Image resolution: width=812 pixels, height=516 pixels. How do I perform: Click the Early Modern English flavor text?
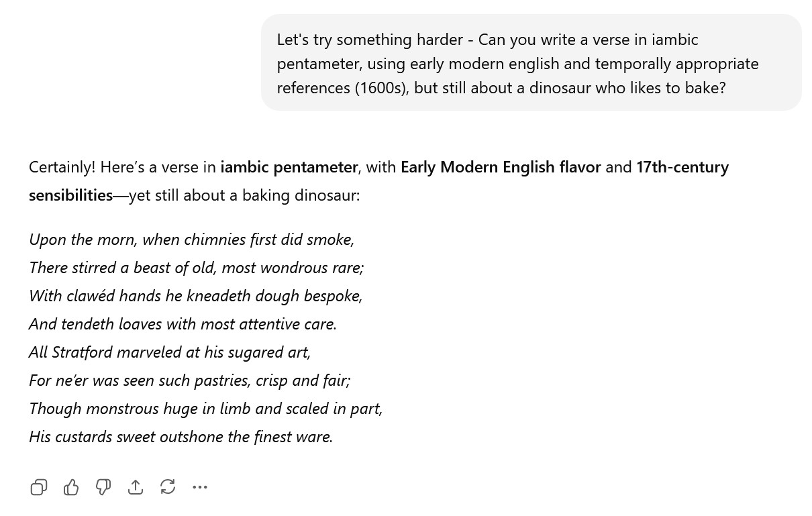(501, 166)
